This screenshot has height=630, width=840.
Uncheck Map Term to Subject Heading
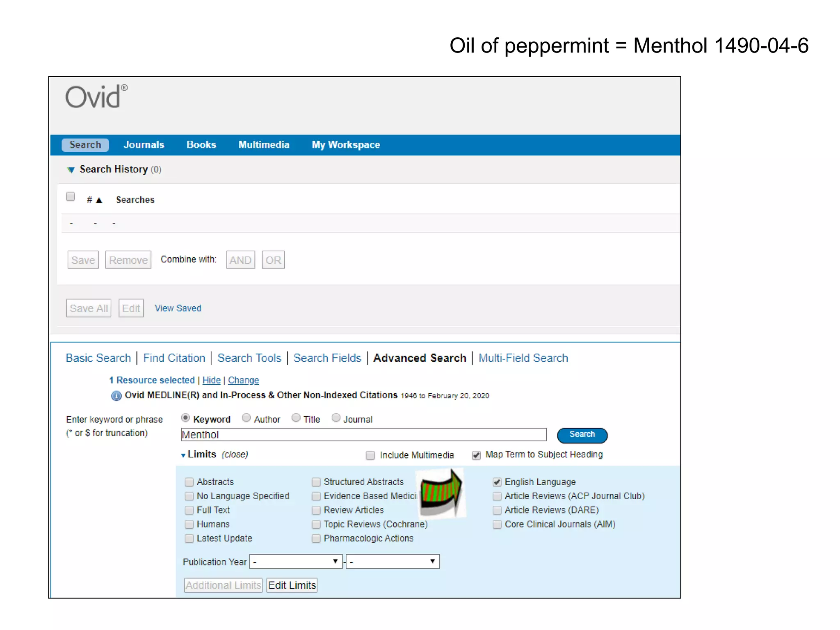(476, 455)
